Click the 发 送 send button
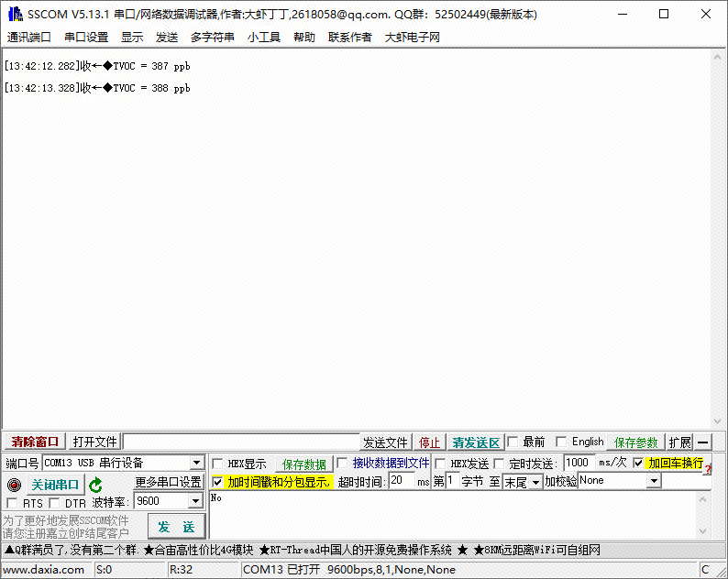Image resolution: width=728 pixels, height=579 pixels. [176, 527]
